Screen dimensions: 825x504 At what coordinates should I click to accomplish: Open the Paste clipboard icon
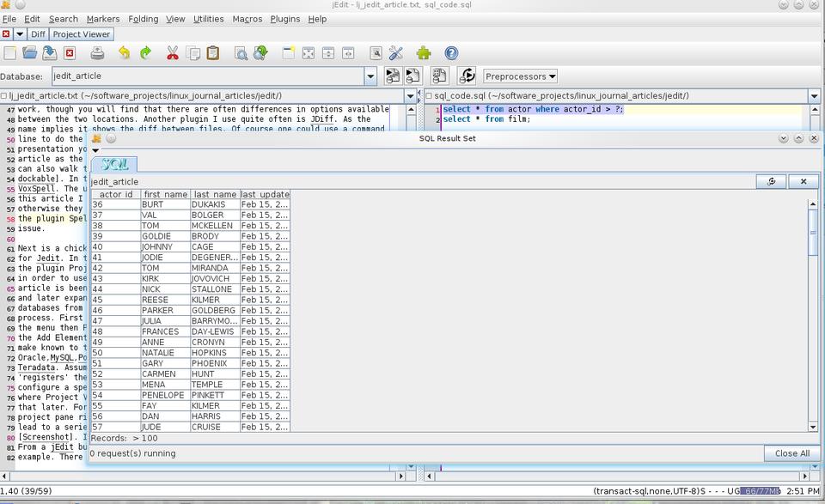(x=212, y=53)
